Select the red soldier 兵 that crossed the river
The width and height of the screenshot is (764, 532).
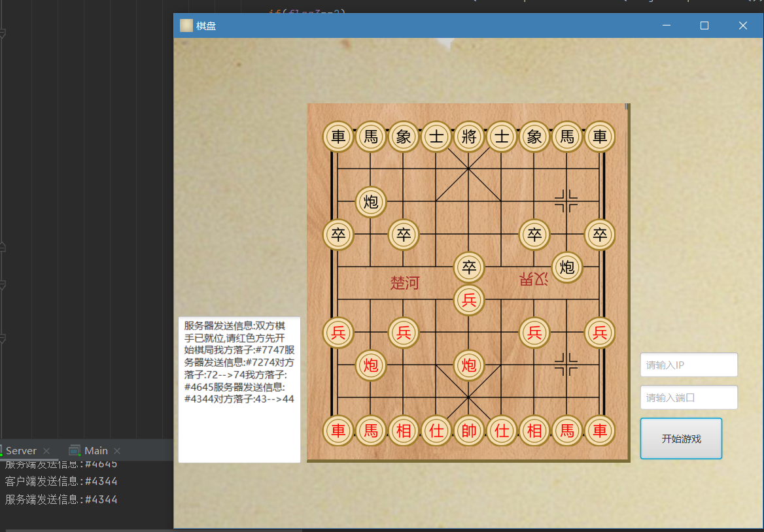469,300
